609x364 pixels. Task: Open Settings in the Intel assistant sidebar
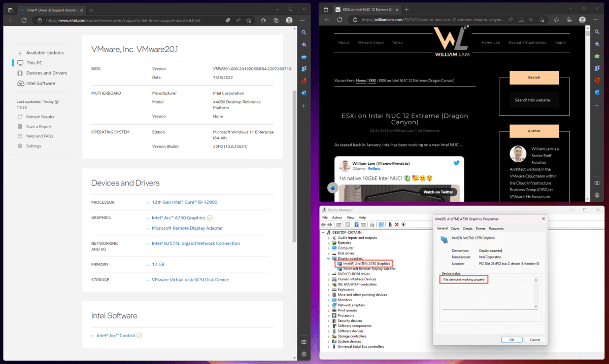point(30,146)
